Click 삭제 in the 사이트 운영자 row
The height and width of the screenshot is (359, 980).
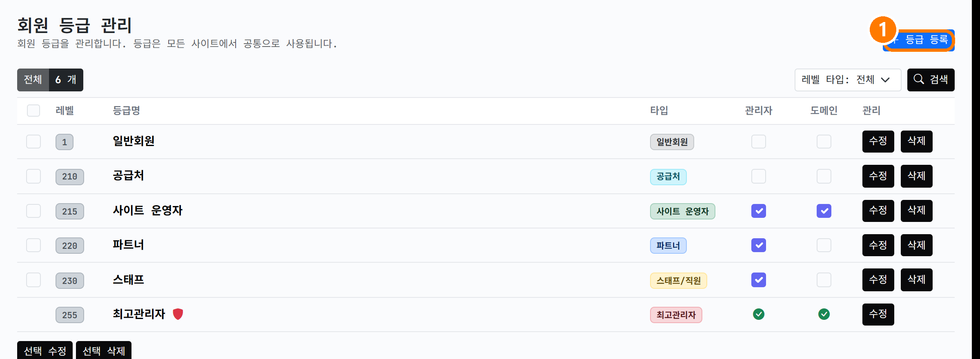tap(916, 211)
